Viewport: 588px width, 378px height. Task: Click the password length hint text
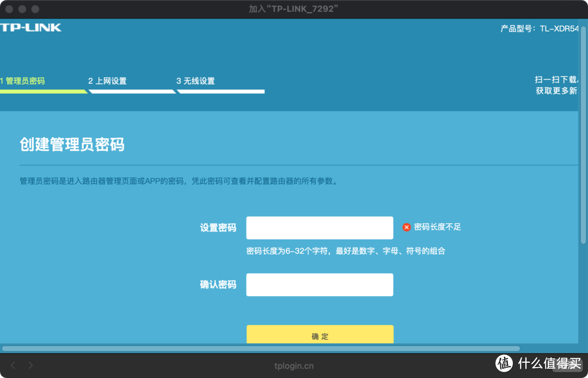pyautogui.click(x=346, y=251)
